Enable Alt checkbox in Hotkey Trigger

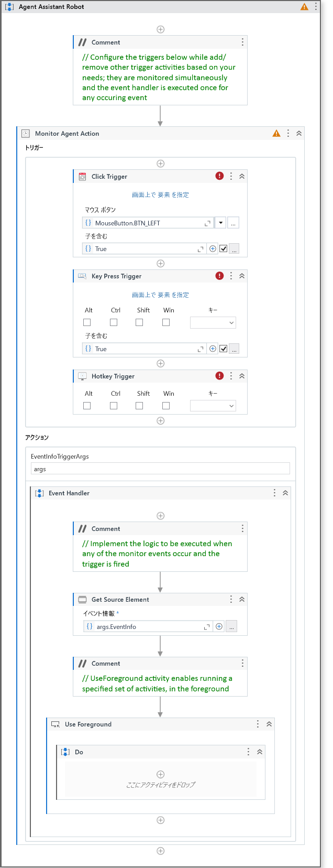(x=87, y=406)
